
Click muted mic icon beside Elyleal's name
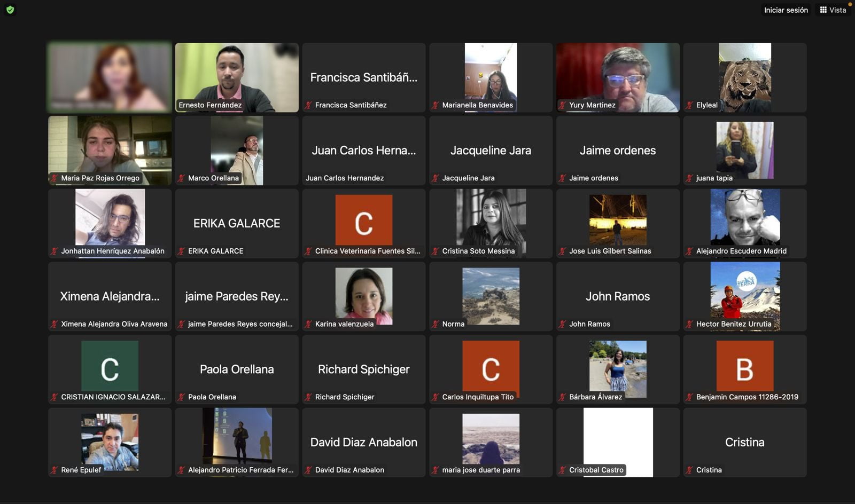click(x=689, y=105)
